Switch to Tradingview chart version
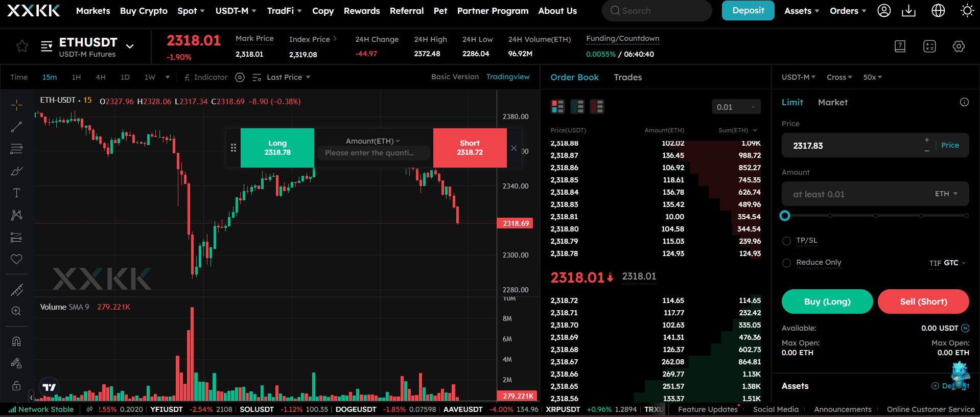The width and height of the screenshot is (980, 417). tap(508, 77)
